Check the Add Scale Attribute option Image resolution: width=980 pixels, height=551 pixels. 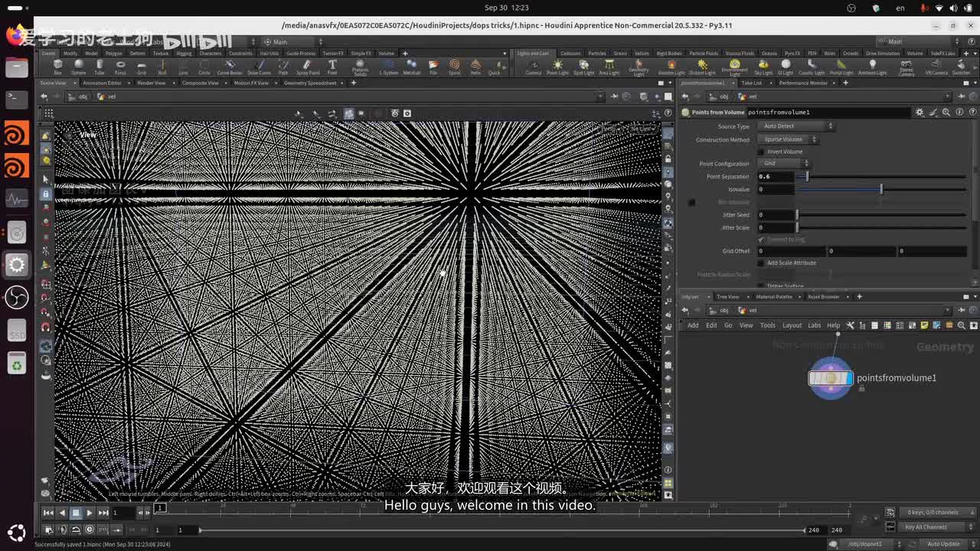(x=761, y=262)
